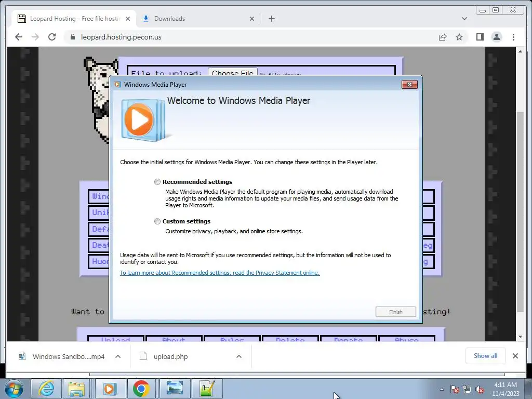Bookmark this tab with star icon
532x399 pixels.
(x=459, y=37)
